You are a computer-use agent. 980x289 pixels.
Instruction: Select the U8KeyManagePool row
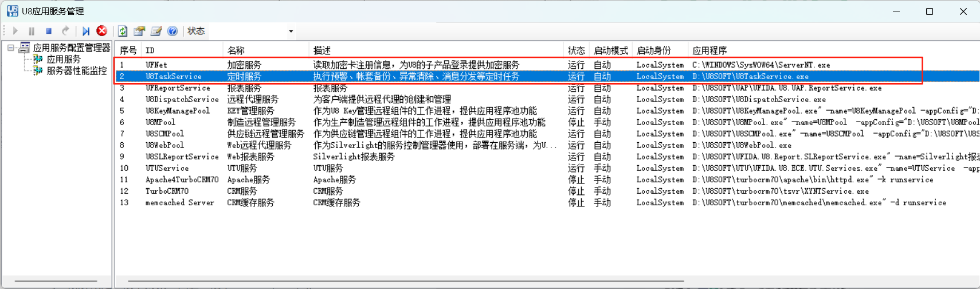coord(547,111)
